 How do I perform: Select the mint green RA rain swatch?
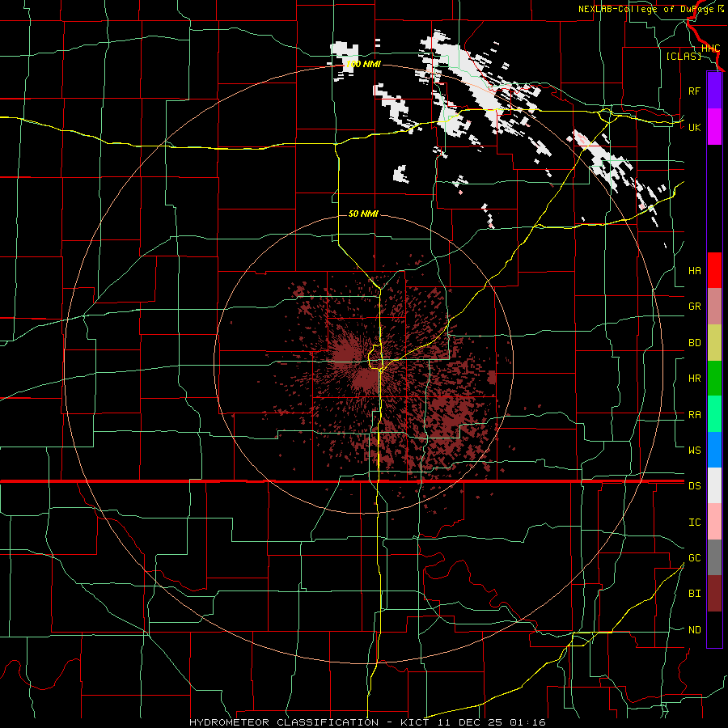pos(714,414)
